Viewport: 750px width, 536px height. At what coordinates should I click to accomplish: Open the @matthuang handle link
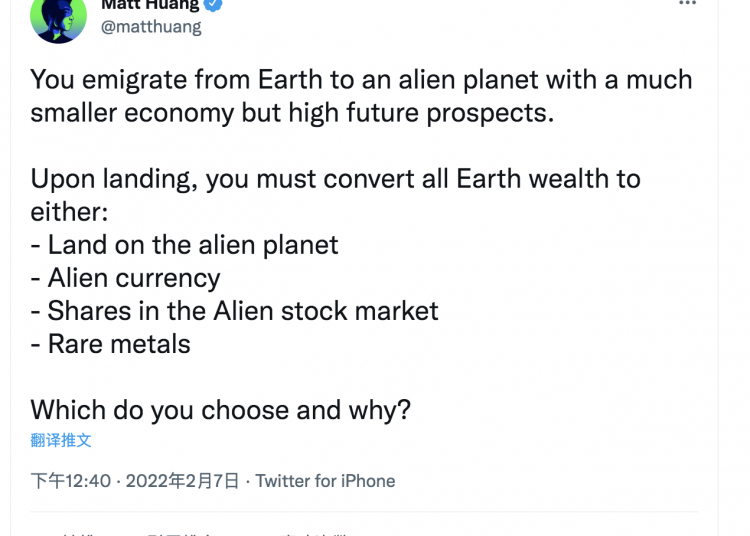pos(151,27)
